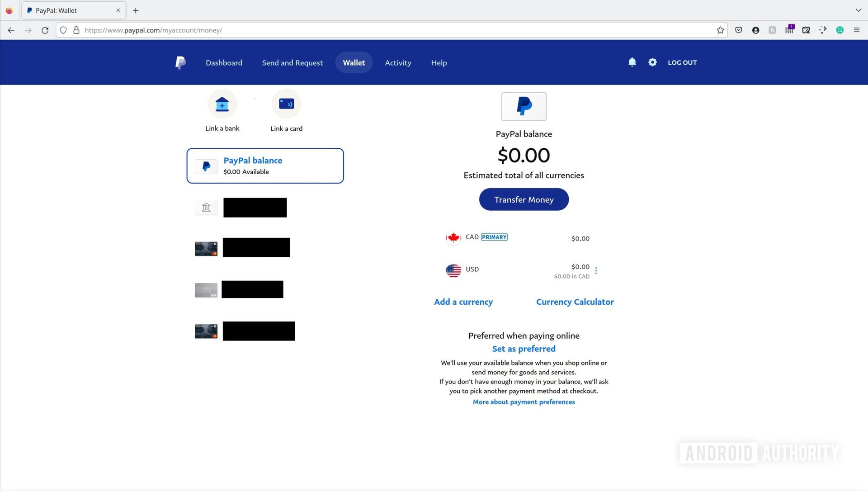Open the Dashboard tab
Viewport: 868px width, 492px height.
(x=224, y=62)
